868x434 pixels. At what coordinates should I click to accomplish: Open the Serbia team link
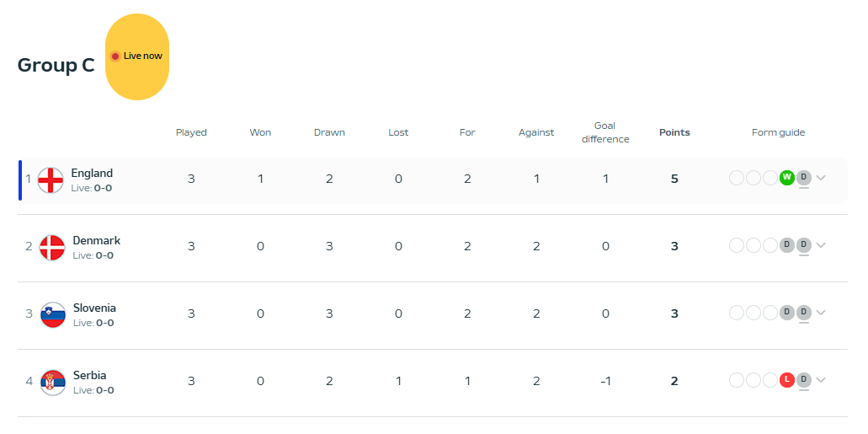89,375
